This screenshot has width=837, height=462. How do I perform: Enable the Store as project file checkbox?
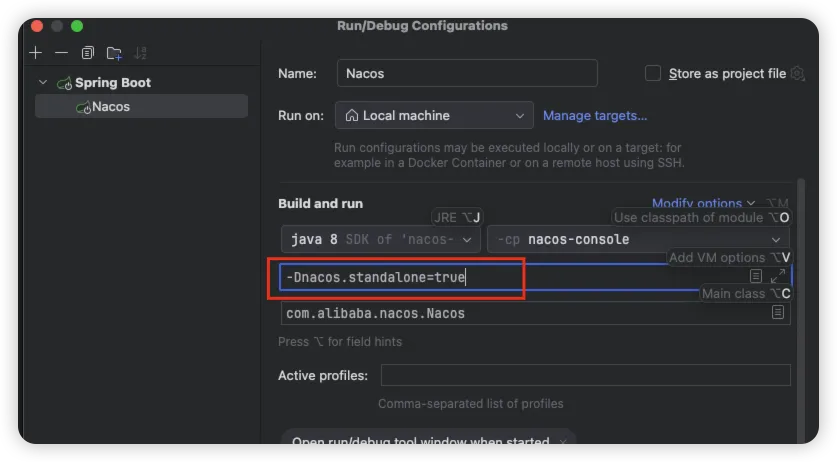coord(653,74)
